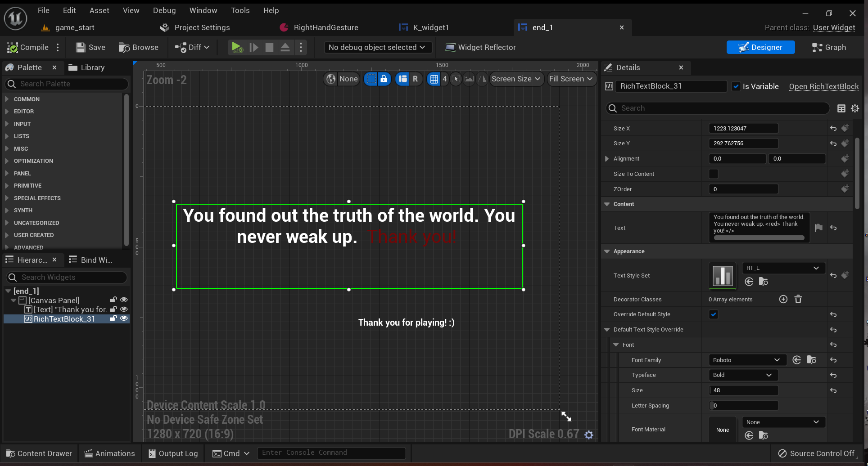Screen dimensions: 868x466
Task: Browse to asset in Content Browser
Action: (x=138, y=48)
